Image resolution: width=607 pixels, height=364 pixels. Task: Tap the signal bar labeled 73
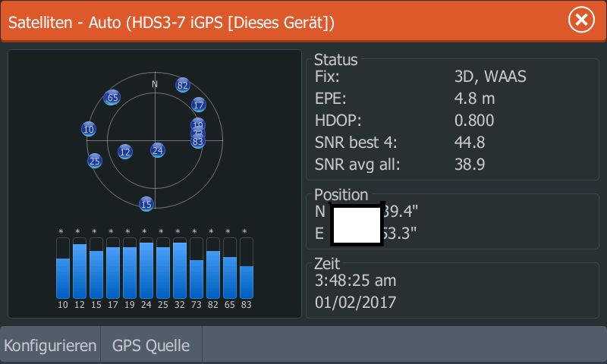point(197,278)
